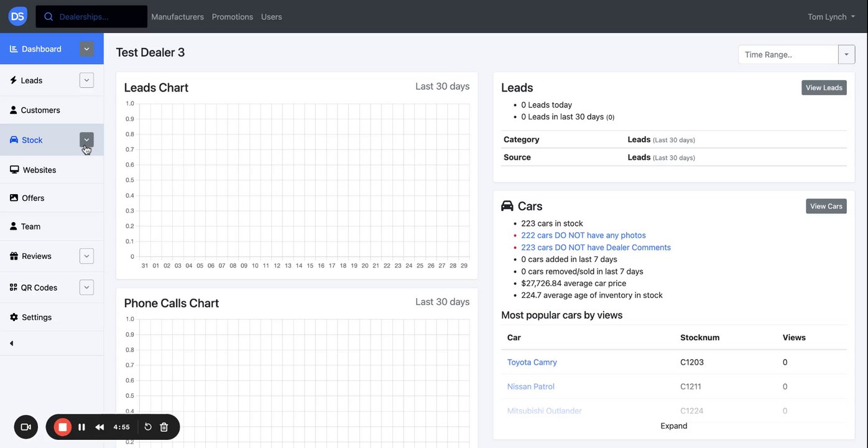The width and height of the screenshot is (868, 448).
Task: Click the QR Codes icon
Action: (x=14, y=287)
